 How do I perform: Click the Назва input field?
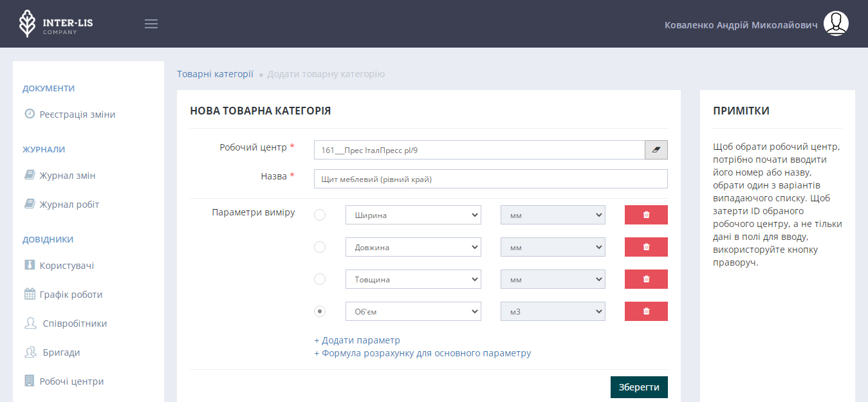pyautogui.click(x=490, y=179)
